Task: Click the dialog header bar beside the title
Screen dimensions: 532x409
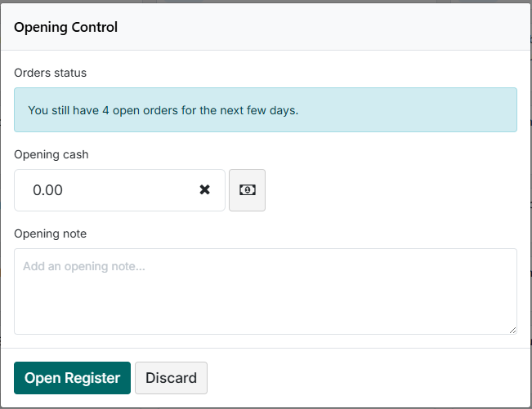Action: (322, 27)
